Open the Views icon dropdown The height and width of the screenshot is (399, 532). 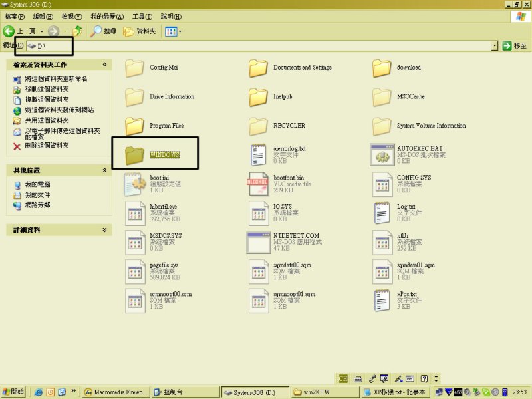click(x=173, y=31)
